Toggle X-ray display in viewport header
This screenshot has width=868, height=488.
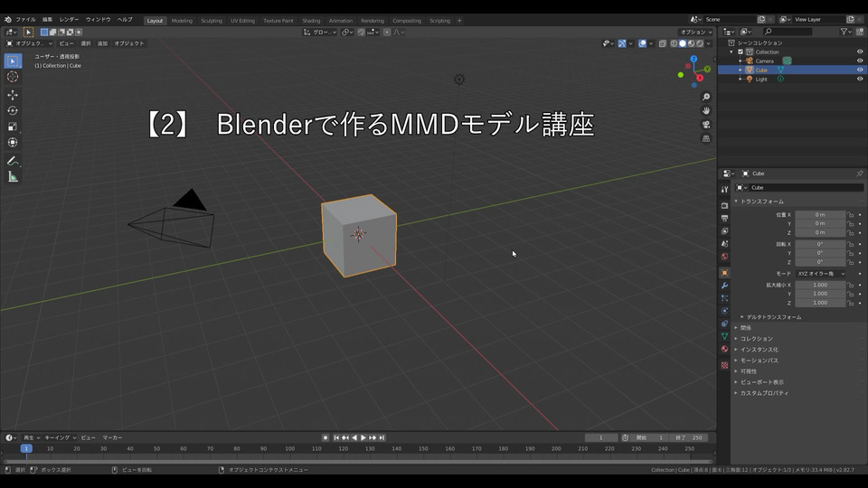(x=663, y=43)
